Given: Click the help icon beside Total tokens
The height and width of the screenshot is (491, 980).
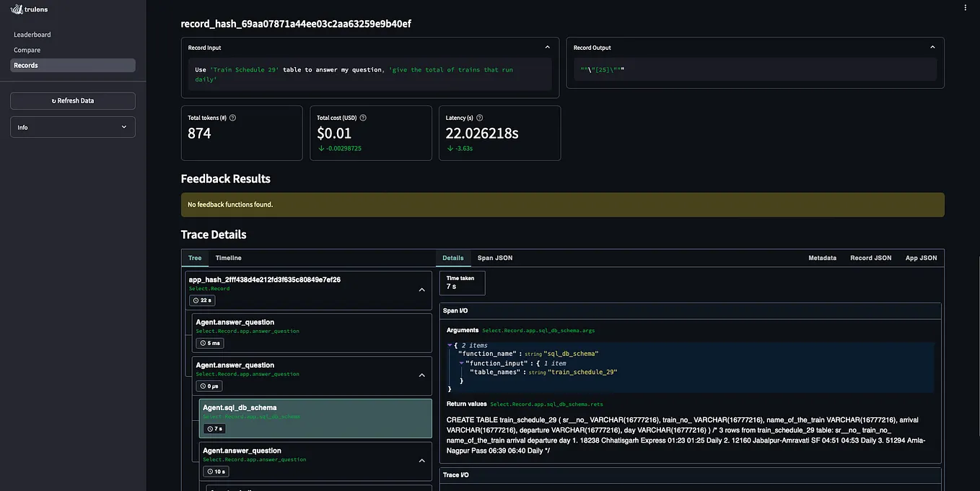Looking at the screenshot, I should coord(232,117).
